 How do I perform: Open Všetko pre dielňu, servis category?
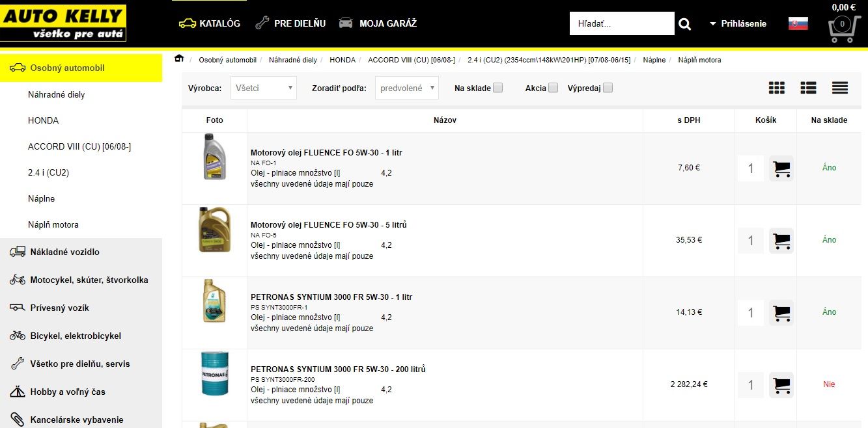click(81, 364)
